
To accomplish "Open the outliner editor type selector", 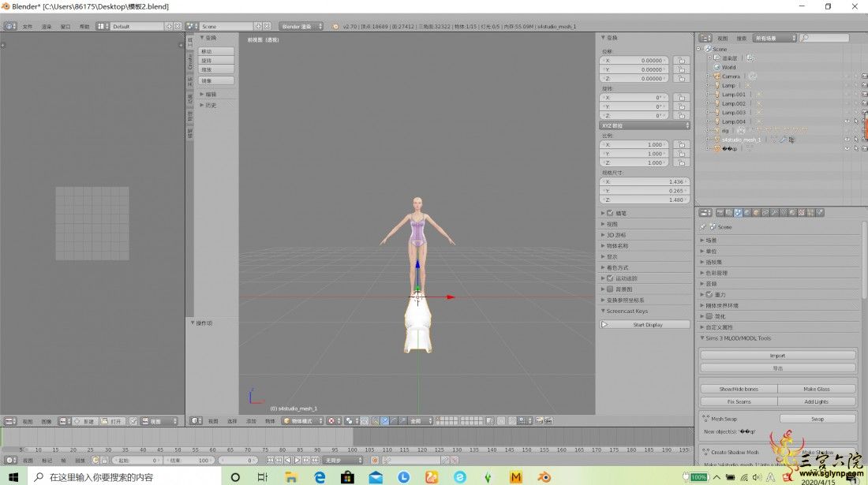I will (705, 38).
